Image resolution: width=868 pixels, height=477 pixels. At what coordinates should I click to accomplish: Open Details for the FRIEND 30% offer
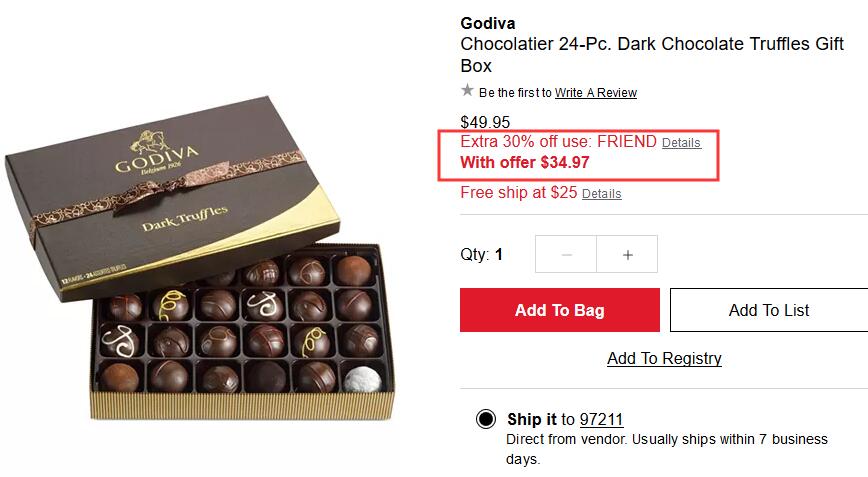(681, 143)
